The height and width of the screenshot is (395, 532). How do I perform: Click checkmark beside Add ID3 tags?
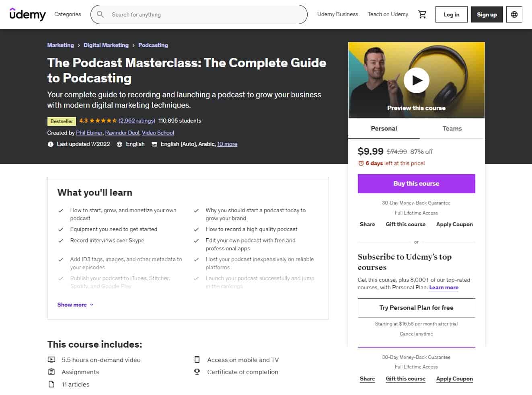pos(61,260)
